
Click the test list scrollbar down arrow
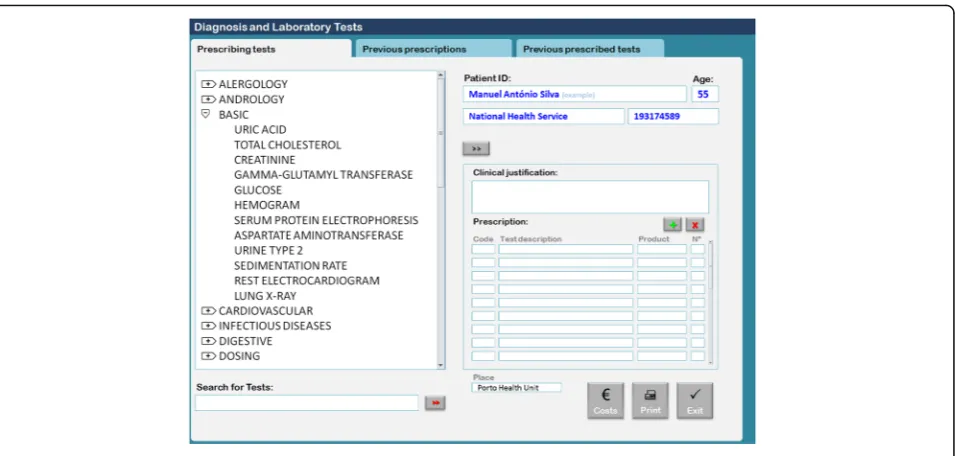coord(442,365)
